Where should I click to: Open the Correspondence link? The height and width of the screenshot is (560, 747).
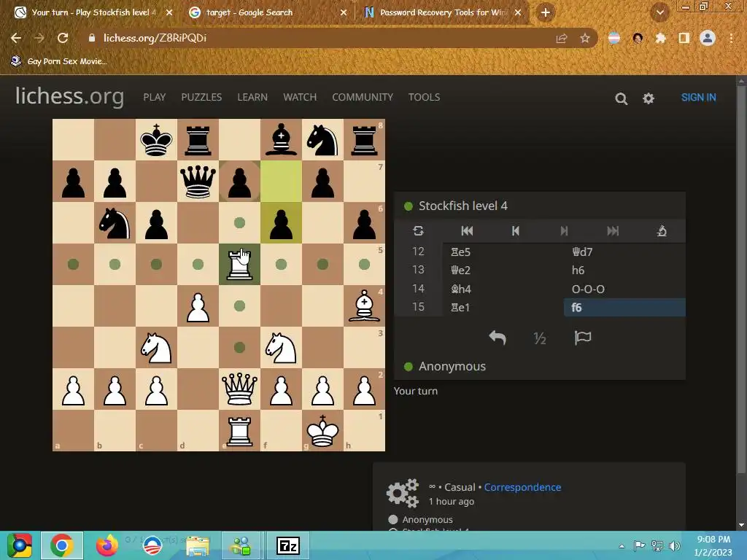522,487
